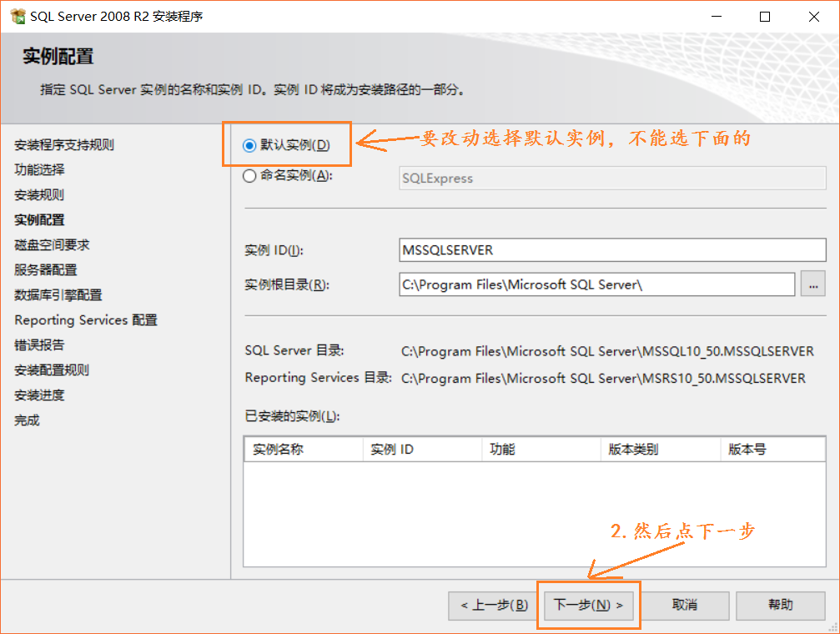Cancel setup with the 取消 button
This screenshot has height=634, width=840.
click(x=685, y=605)
